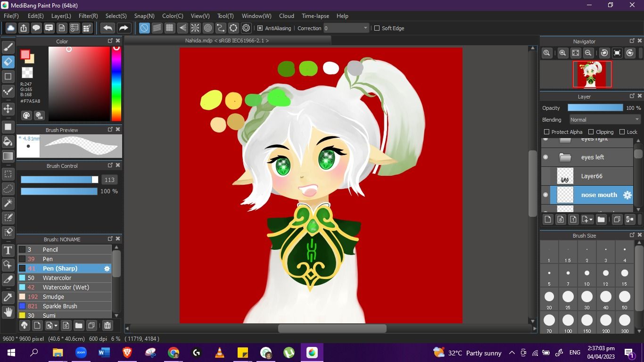This screenshot has height=362, width=644.
Task: Click the delete brush trash button
Action: pos(107,325)
